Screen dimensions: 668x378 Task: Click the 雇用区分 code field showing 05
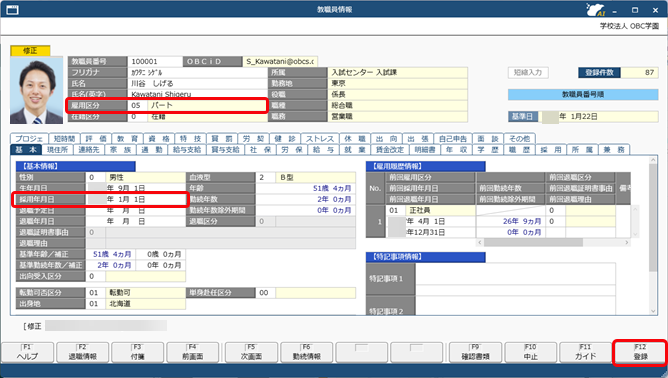[137, 105]
